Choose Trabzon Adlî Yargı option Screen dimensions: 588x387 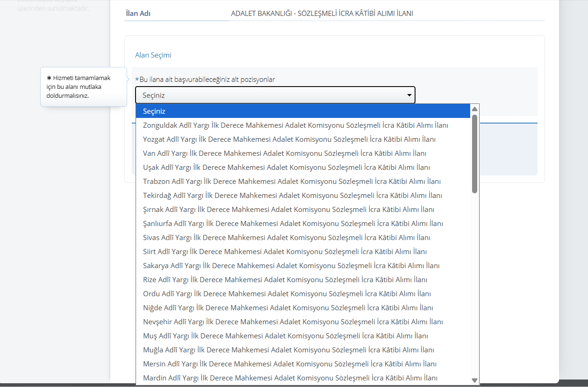tap(303, 182)
